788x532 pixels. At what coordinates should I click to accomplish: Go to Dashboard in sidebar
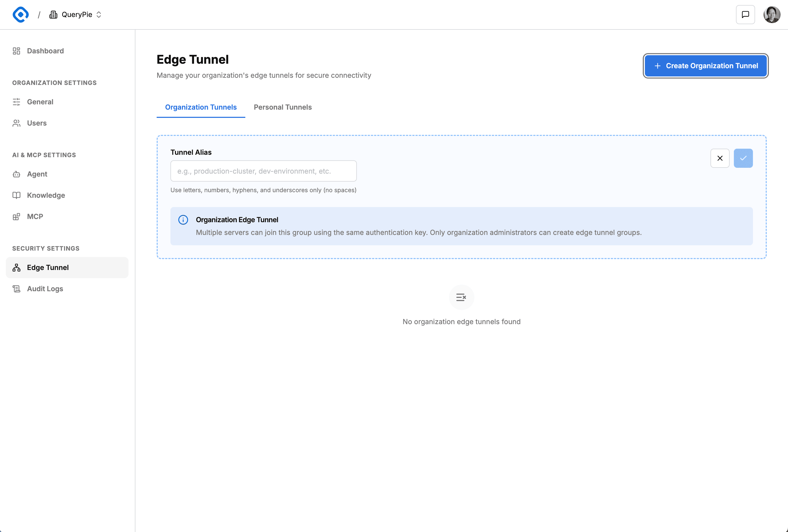(x=45, y=51)
